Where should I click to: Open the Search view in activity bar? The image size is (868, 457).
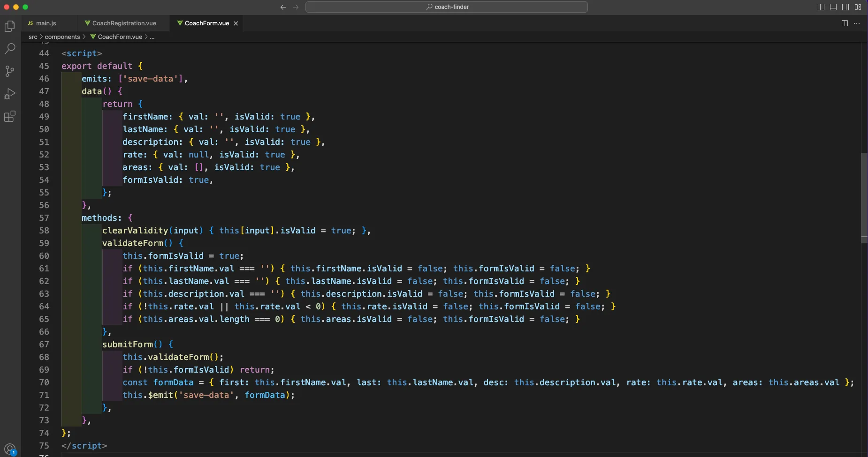click(10, 48)
